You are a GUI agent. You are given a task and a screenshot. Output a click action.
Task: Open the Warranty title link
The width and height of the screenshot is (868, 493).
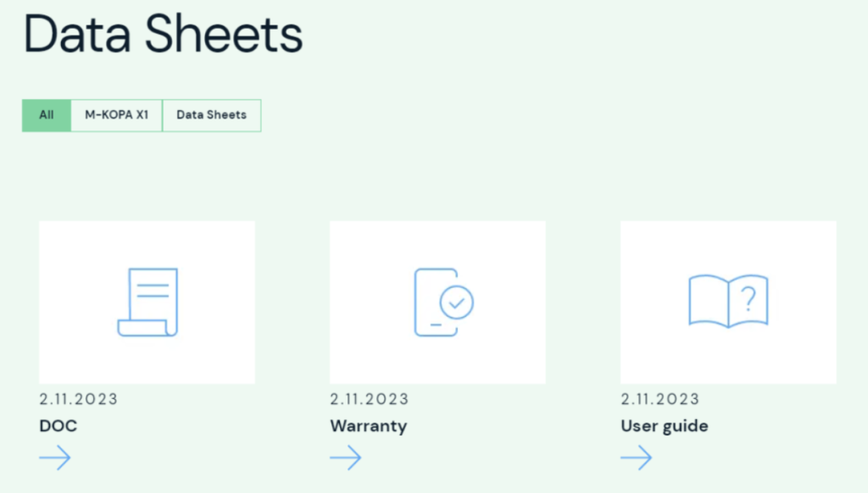369,425
